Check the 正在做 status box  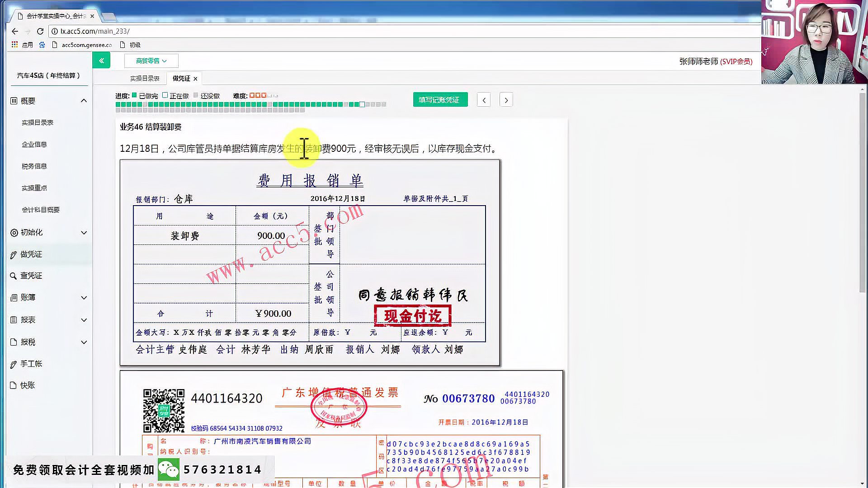tap(165, 95)
